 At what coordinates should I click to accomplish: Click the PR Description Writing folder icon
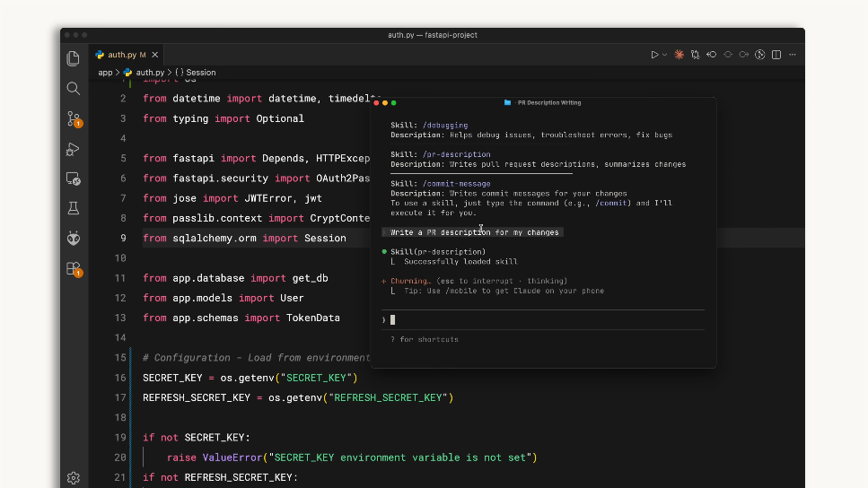point(508,103)
